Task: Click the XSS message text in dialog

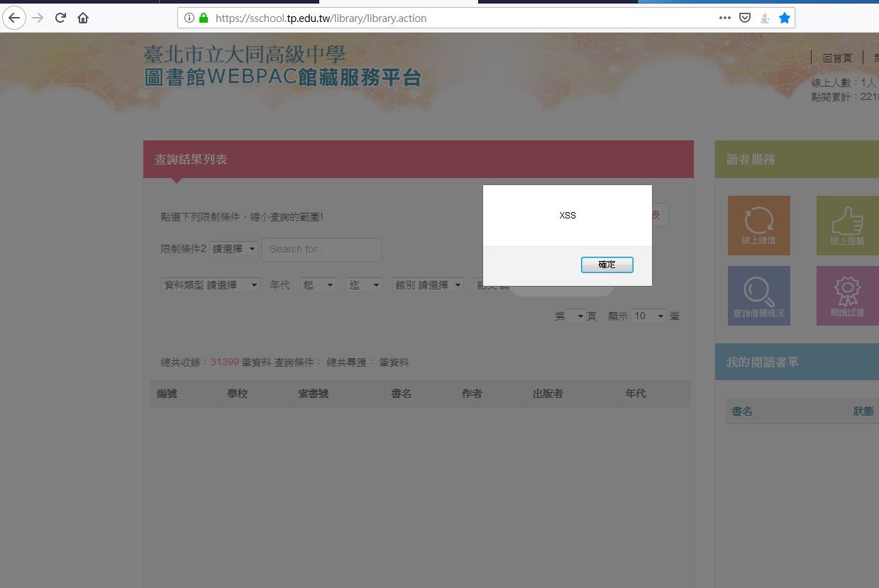Action: click(x=568, y=216)
